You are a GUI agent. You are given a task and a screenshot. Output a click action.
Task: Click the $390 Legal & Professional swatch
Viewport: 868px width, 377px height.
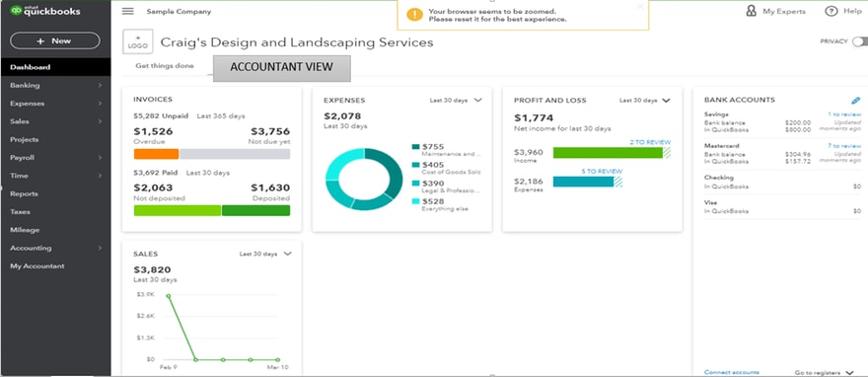(415, 184)
